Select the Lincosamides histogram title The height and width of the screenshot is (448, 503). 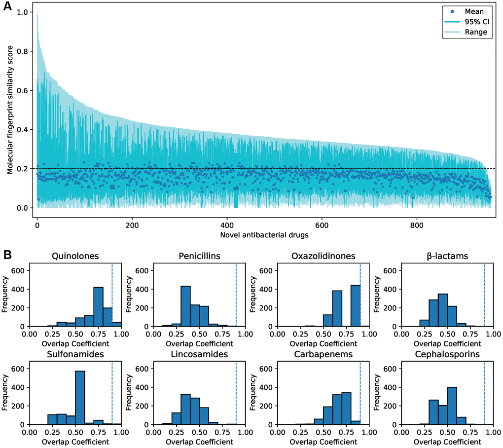[199, 355]
